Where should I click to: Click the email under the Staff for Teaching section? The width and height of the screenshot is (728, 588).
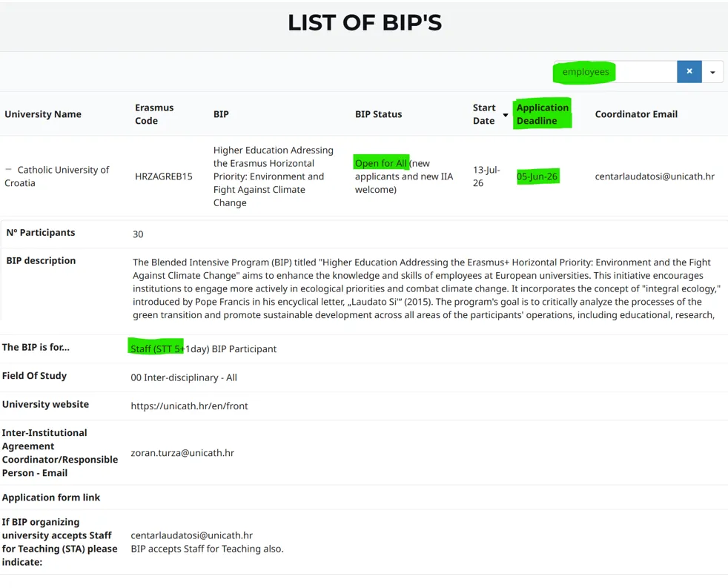pos(191,535)
